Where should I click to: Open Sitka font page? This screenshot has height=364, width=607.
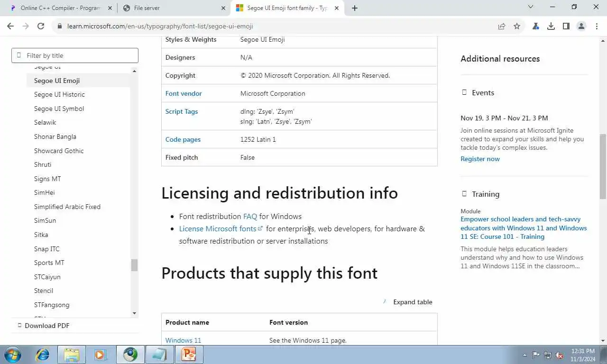coord(41,235)
